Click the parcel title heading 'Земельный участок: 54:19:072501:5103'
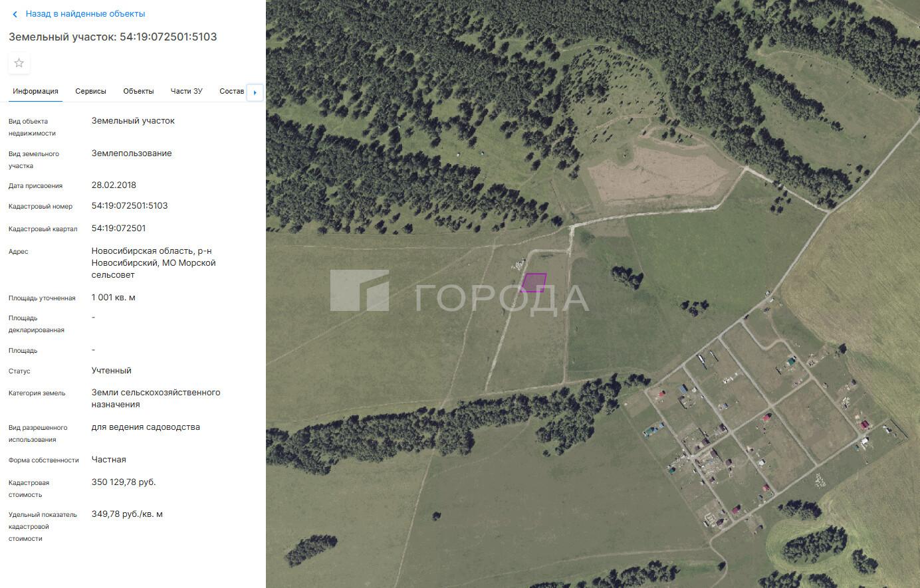 click(113, 37)
